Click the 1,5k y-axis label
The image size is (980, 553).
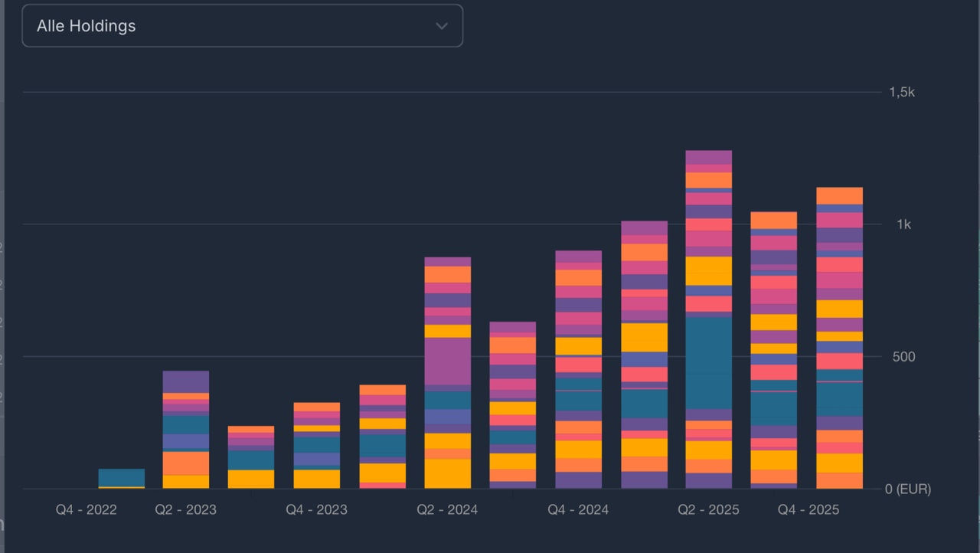(x=902, y=92)
